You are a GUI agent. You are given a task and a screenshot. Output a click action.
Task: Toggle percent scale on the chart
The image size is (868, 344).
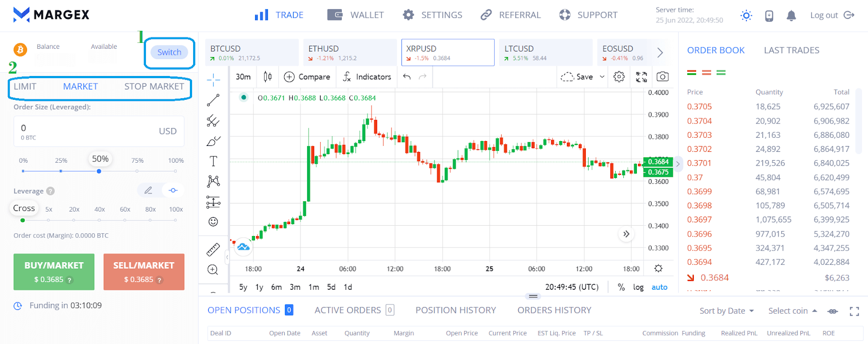621,287
